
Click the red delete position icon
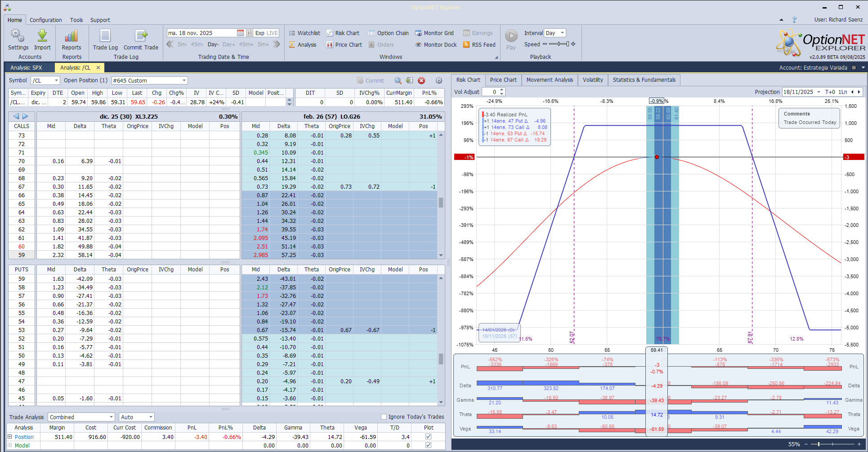(421, 80)
